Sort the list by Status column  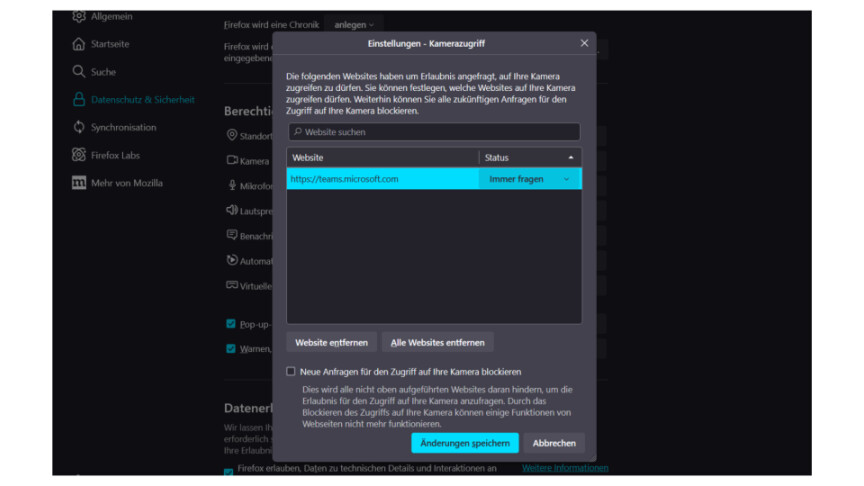pyautogui.click(x=530, y=158)
